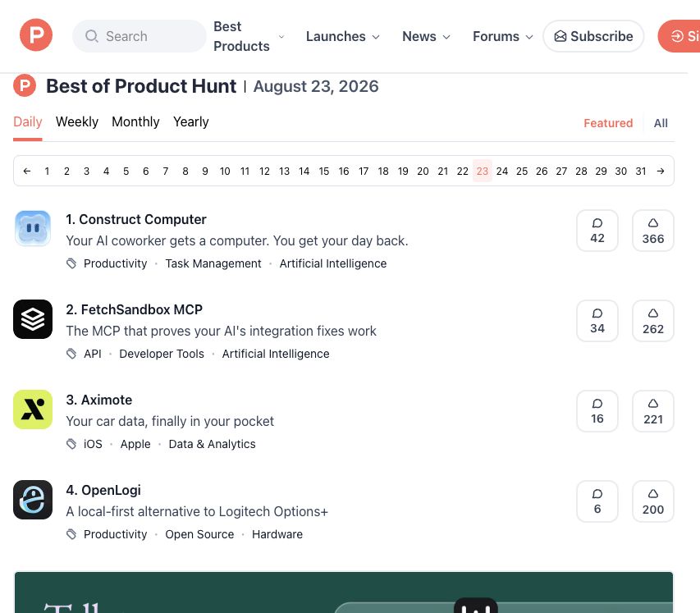
Task: Open the Aximote title link
Action: (99, 400)
